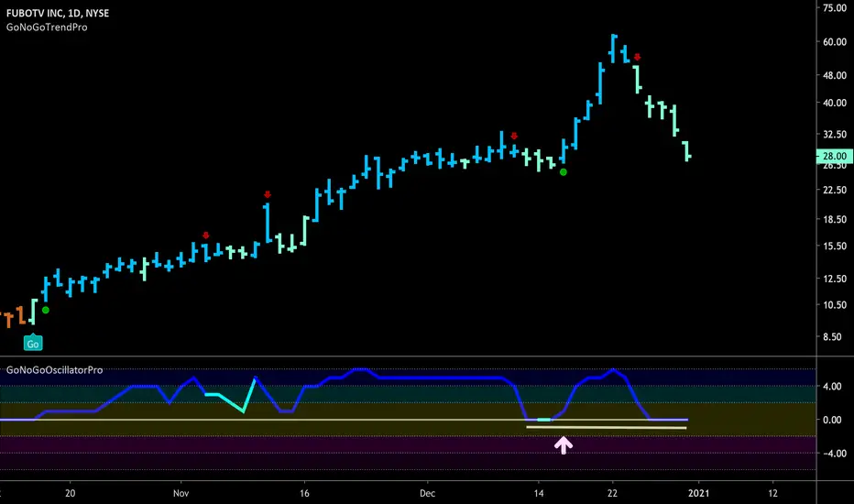Click the red arrow after the December 22 peak
854x504 pixels.
pyautogui.click(x=637, y=57)
